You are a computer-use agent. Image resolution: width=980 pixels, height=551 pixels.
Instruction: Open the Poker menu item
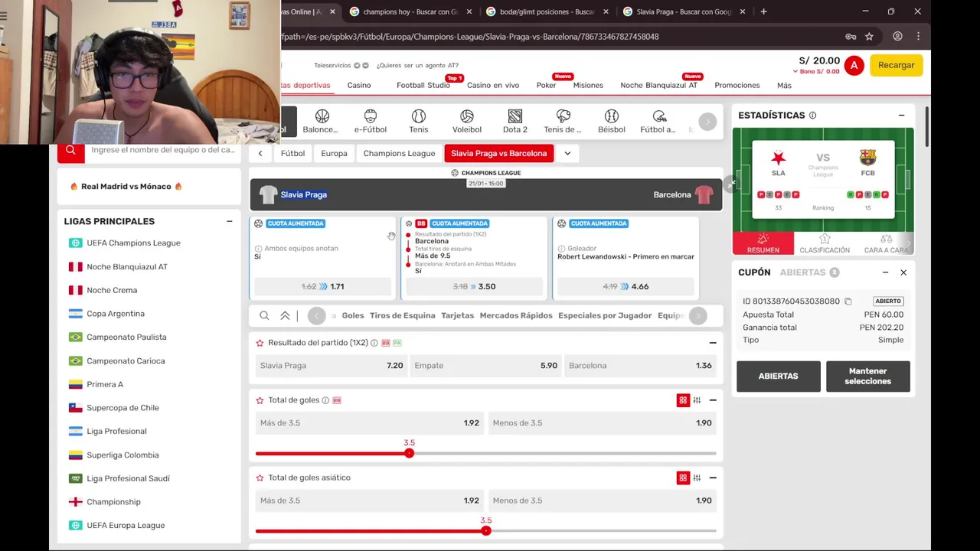[x=546, y=86]
